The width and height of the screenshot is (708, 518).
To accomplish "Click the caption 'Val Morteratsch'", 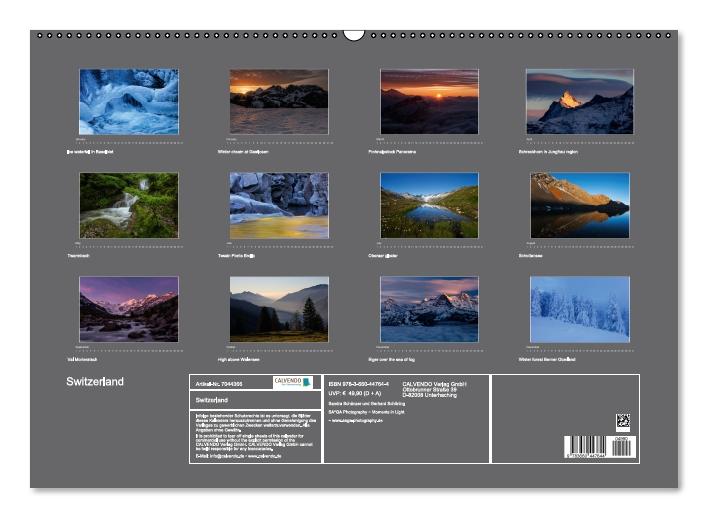I will (x=82, y=359).
